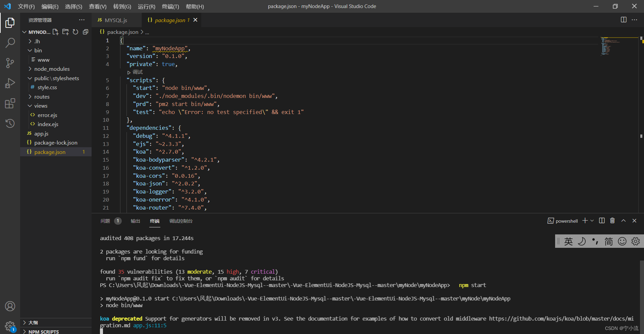Open the timeline history icon in activity bar
Screen dimensions: 644x334
[10, 123]
